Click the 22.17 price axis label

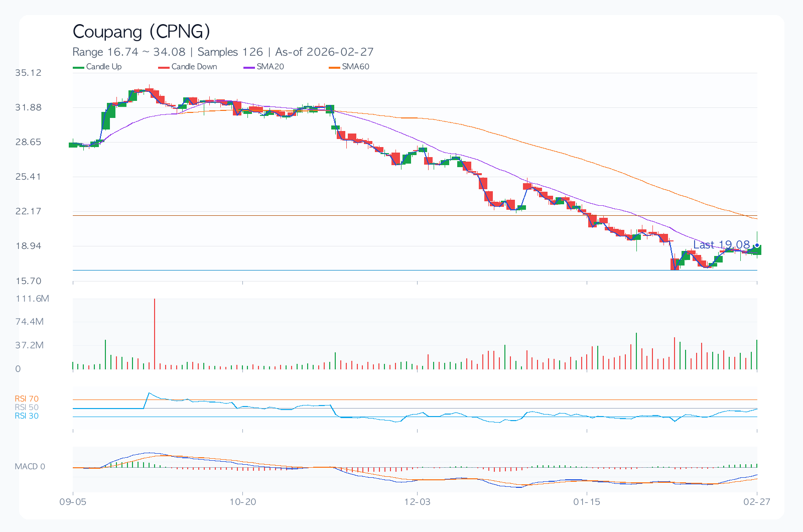[28, 211]
